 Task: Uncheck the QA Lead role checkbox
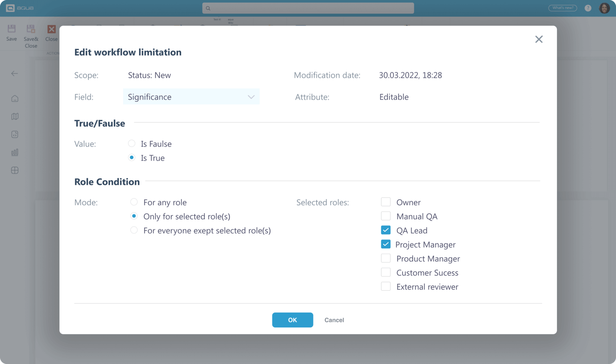386,230
